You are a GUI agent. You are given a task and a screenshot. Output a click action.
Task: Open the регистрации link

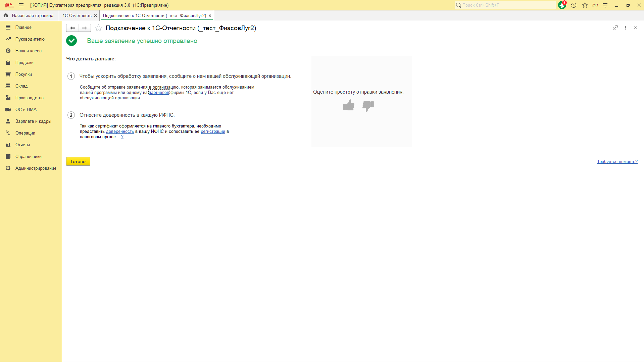[213, 132]
